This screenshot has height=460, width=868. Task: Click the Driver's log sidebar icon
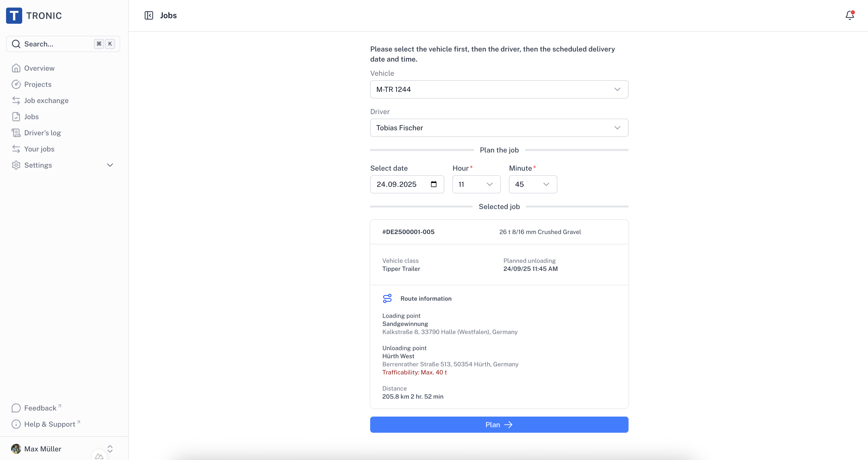tap(16, 133)
